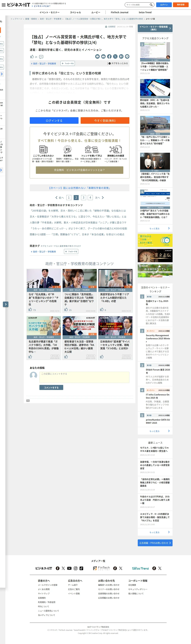This screenshot has width=191, height=644.
Task: Open the ムービー nav item
Action: [x=96, y=12]
